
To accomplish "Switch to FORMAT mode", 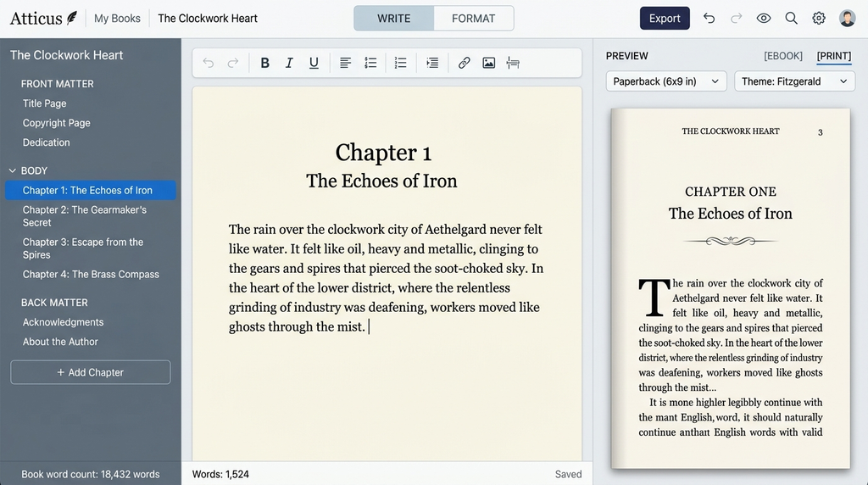I will click(x=473, y=19).
